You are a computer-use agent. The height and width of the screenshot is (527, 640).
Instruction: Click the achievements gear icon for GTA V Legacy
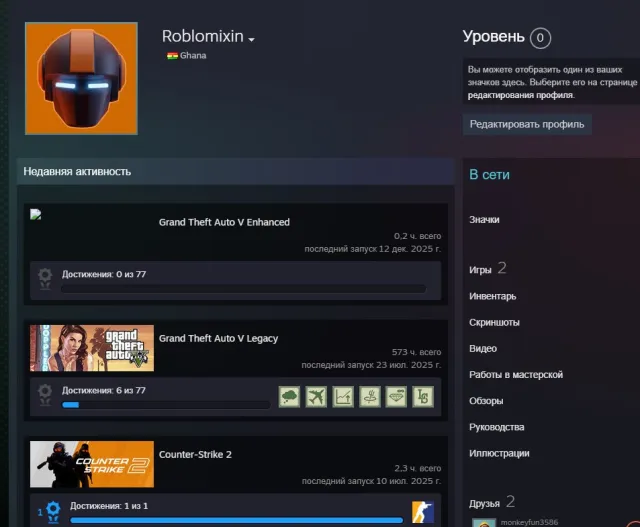tap(45, 395)
